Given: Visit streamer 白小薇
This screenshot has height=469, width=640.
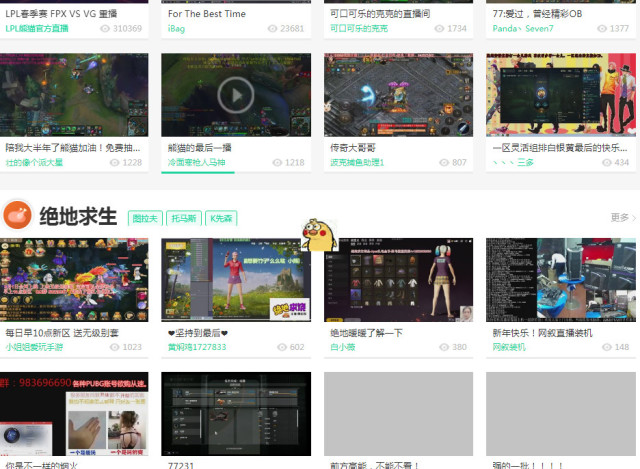Looking at the screenshot, I should 343,347.
